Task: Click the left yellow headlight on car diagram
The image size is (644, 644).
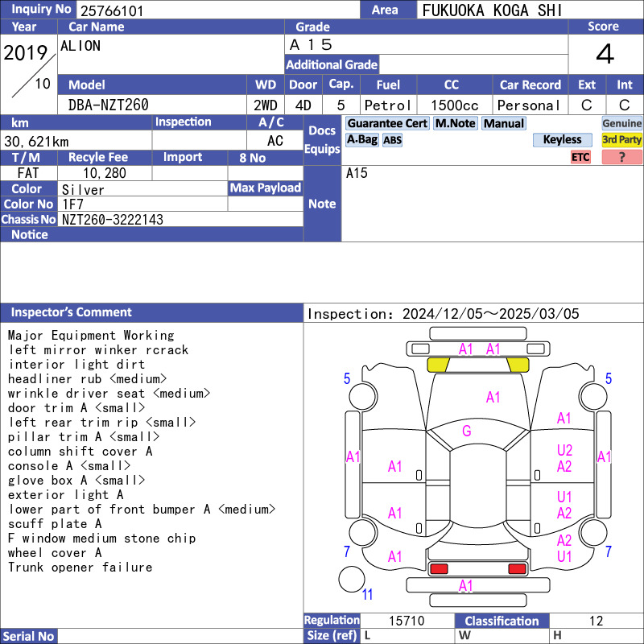Action: (438, 365)
